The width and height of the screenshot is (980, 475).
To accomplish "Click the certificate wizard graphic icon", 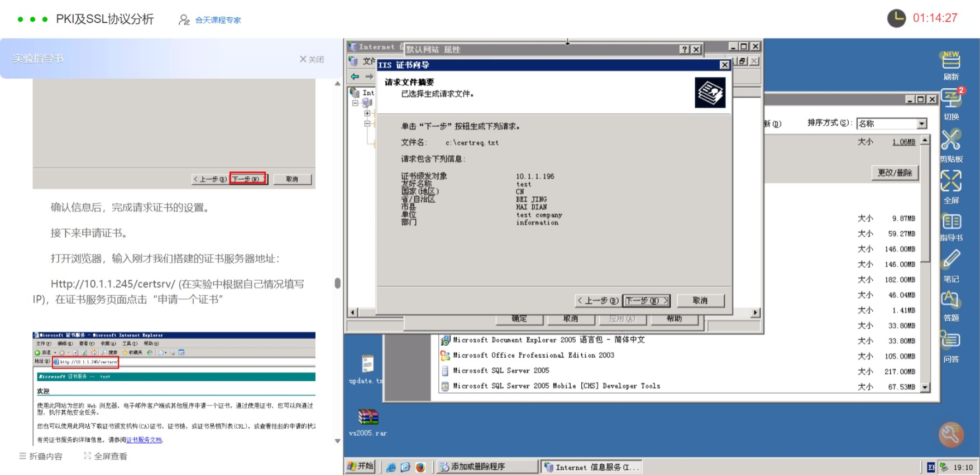I will click(710, 93).
